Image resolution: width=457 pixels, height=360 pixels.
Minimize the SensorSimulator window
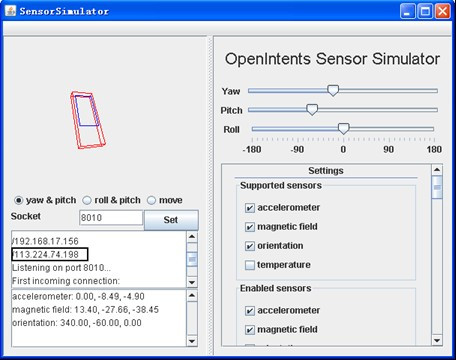point(407,12)
